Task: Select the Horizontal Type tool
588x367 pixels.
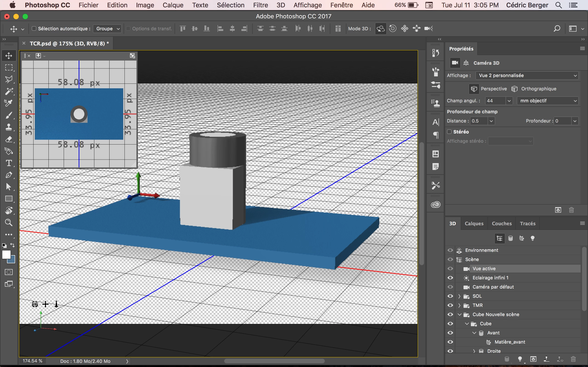Action: click(9, 163)
